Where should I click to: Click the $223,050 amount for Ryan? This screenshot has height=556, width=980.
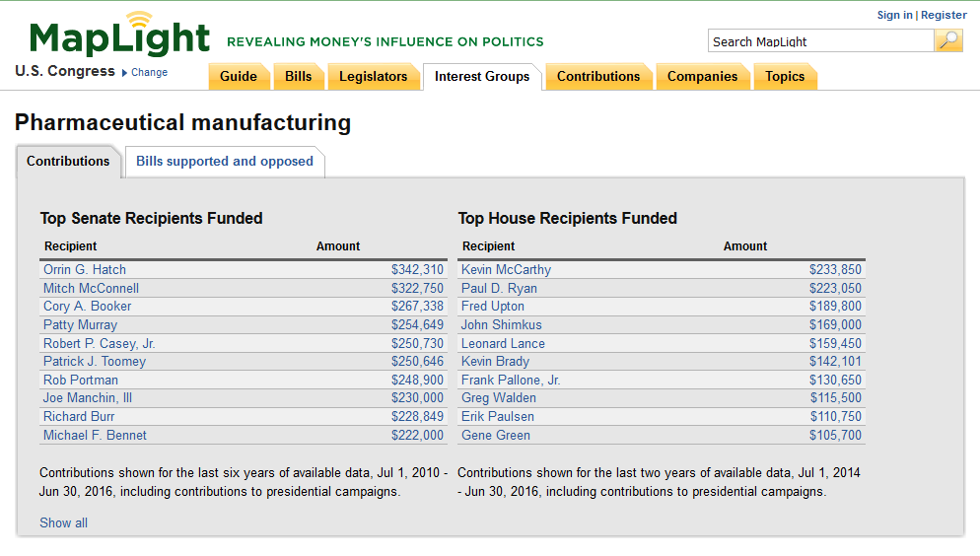click(836, 289)
